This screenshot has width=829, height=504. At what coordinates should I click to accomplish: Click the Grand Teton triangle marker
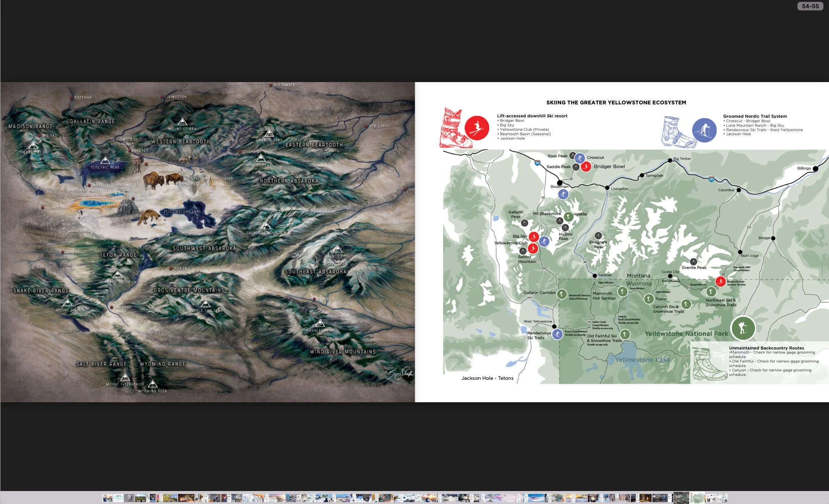[117, 274]
